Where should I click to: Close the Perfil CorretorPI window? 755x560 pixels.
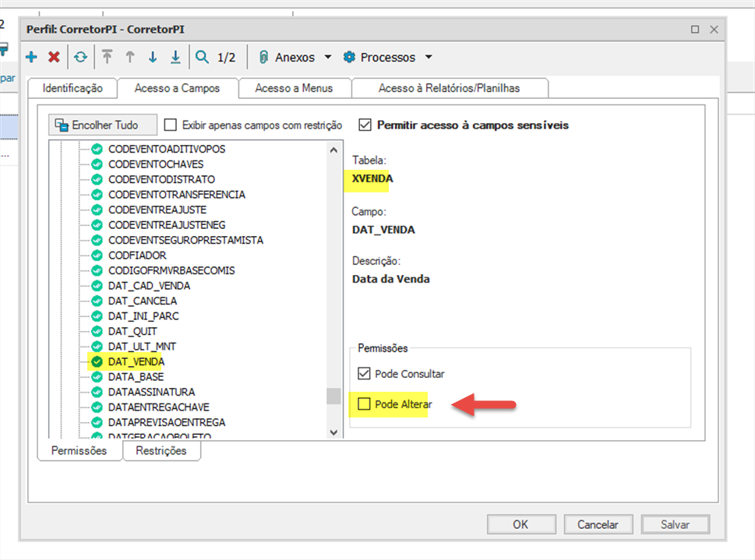pyautogui.click(x=714, y=30)
